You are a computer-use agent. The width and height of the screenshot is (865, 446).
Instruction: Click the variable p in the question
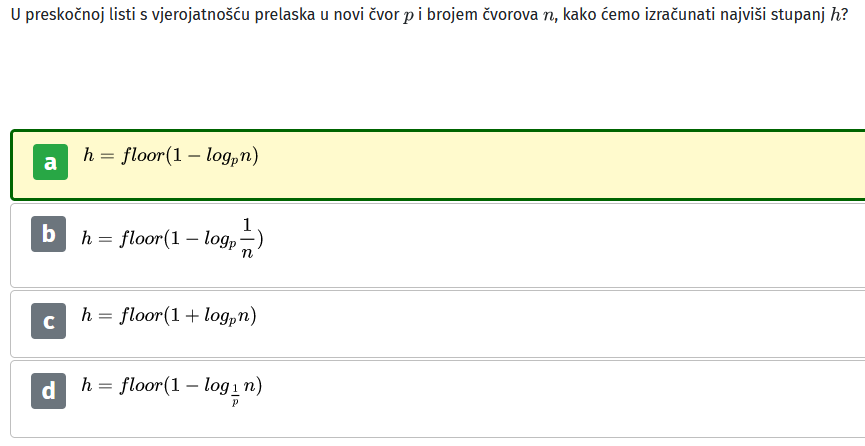pyautogui.click(x=408, y=16)
